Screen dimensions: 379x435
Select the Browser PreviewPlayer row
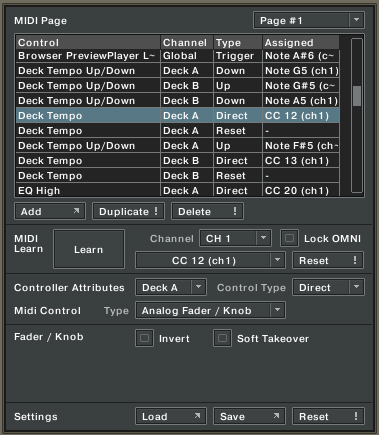tap(178, 56)
